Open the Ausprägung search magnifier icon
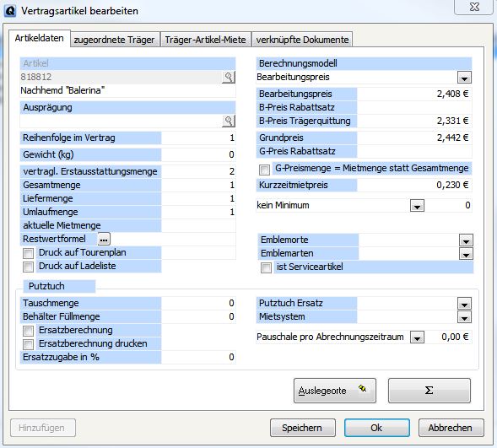 point(229,121)
